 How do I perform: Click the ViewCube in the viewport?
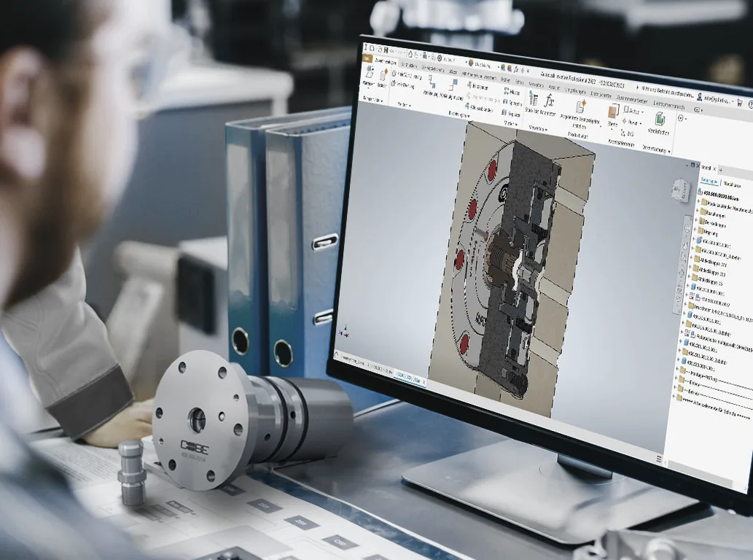(680, 190)
